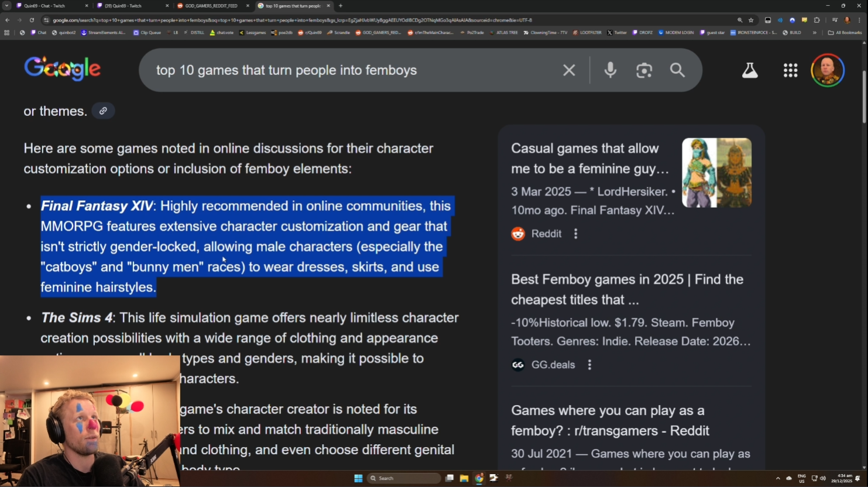Open the quinbot2 bookmark
Viewport: 868px width, 487px height.
click(x=64, y=33)
